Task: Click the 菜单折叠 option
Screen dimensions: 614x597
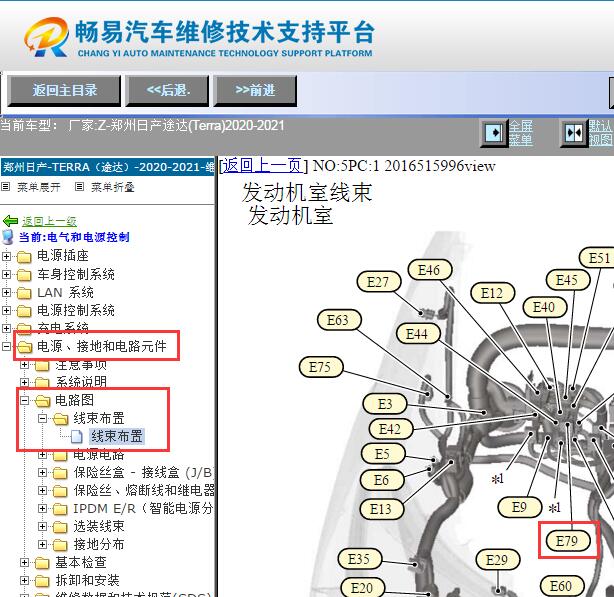Action: pos(112,187)
